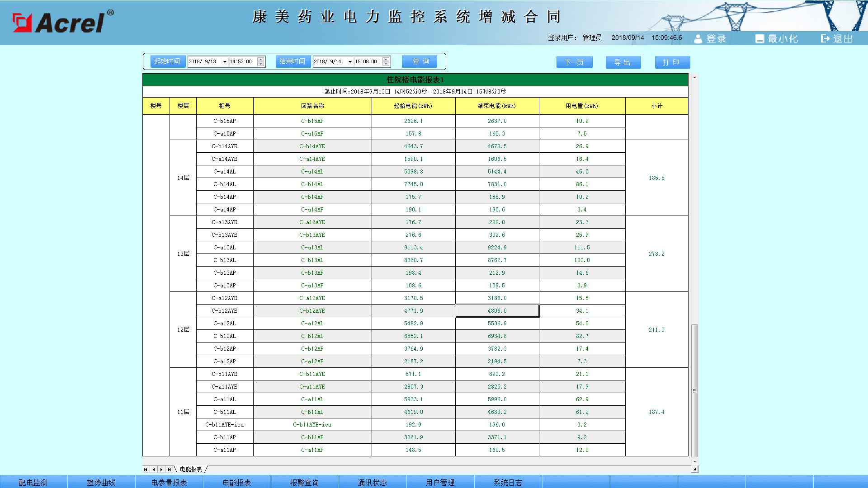Viewport: 868px width, 488px height.
Task: Click the next sheet navigation arrow
Action: pos(161,469)
